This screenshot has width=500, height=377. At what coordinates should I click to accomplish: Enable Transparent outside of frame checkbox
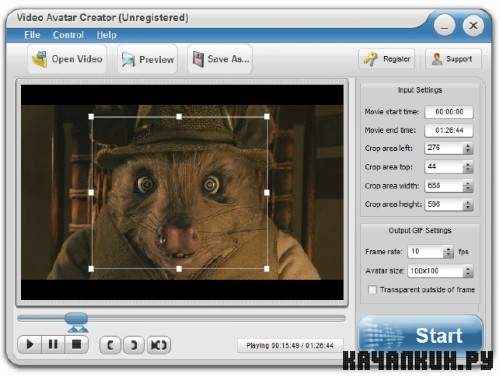pos(372,290)
